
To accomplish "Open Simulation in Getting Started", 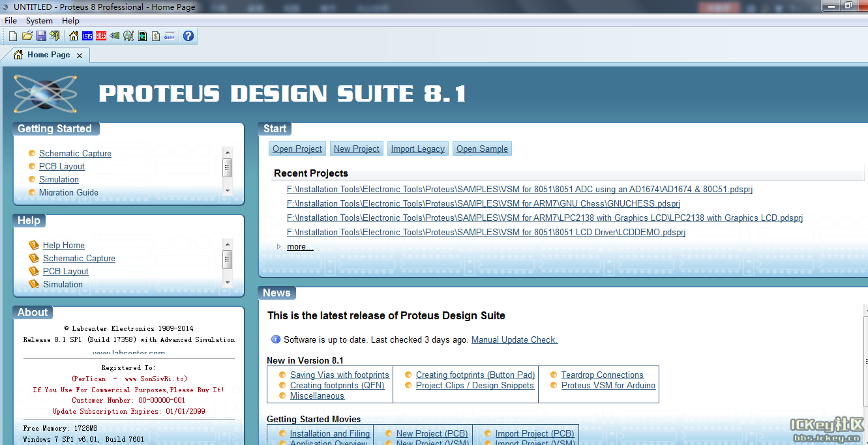I will pos(59,179).
